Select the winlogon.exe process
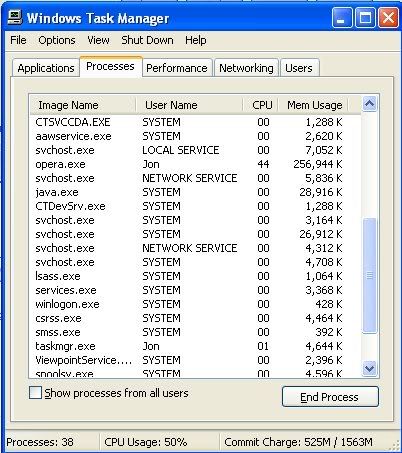This screenshot has width=402, height=453. tap(195, 304)
